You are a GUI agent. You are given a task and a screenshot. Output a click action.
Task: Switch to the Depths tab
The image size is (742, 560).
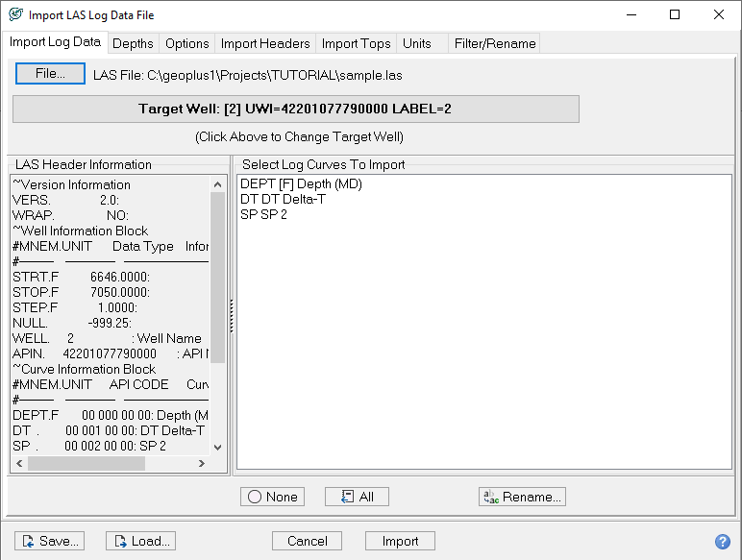pos(133,43)
